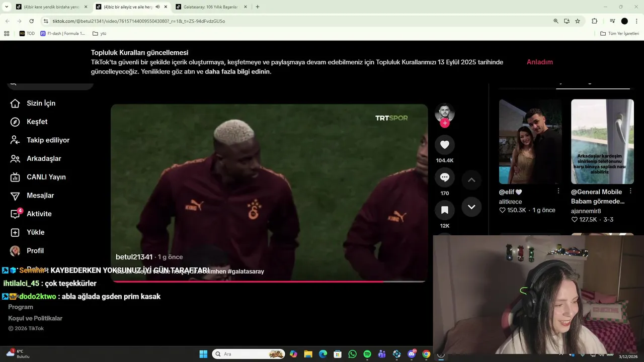Close the 'biz bir aileyiz' tab
This screenshot has height=362, width=644.
point(166,7)
